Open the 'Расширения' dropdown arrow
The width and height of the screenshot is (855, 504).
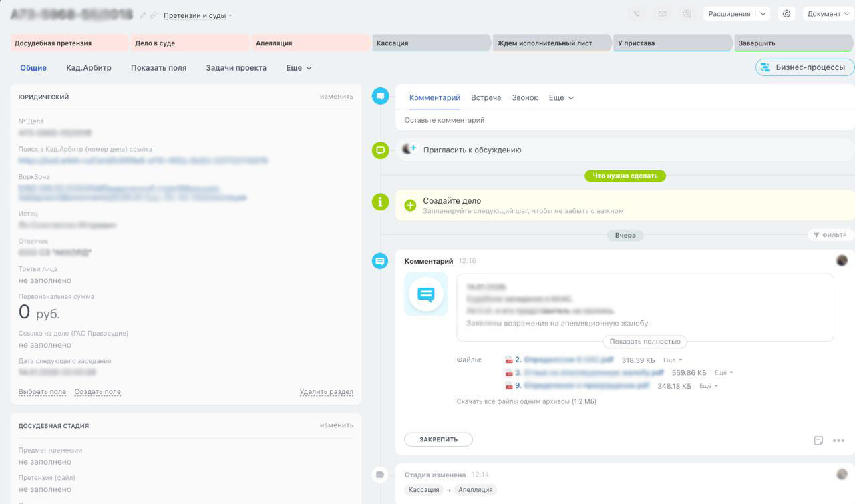(763, 14)
